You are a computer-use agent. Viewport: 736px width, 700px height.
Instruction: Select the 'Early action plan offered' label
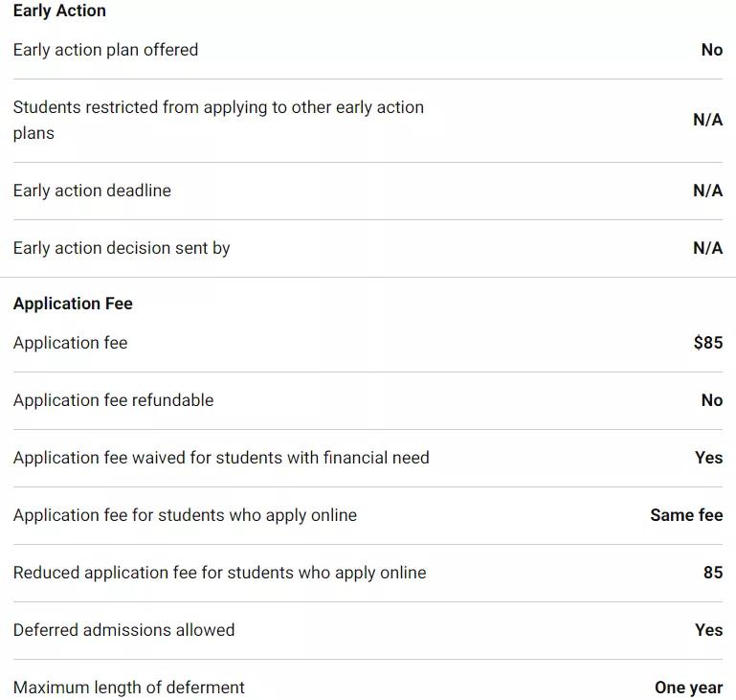pyautogui.click(x=105, y=50)
